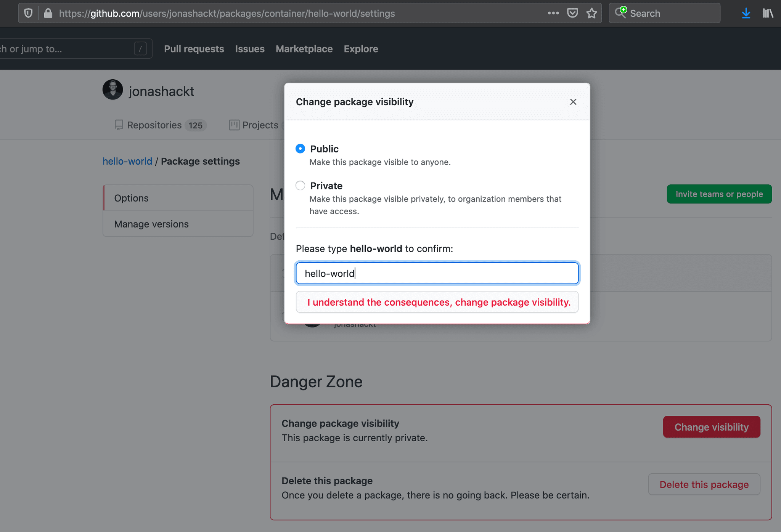Click I understand consequences change visibility button
The height and width of the screenshot is (532, 781).
[x=437, y=302]
